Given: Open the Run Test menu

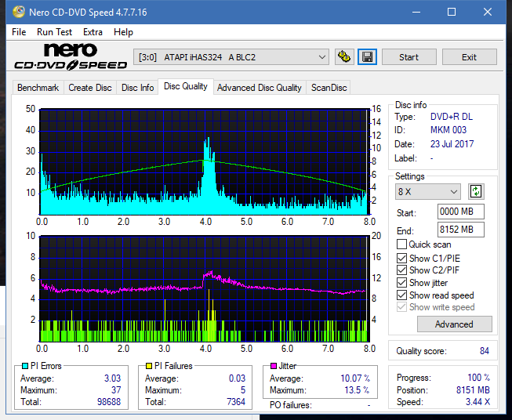Looking at the screenshot, I should point(55,32).
